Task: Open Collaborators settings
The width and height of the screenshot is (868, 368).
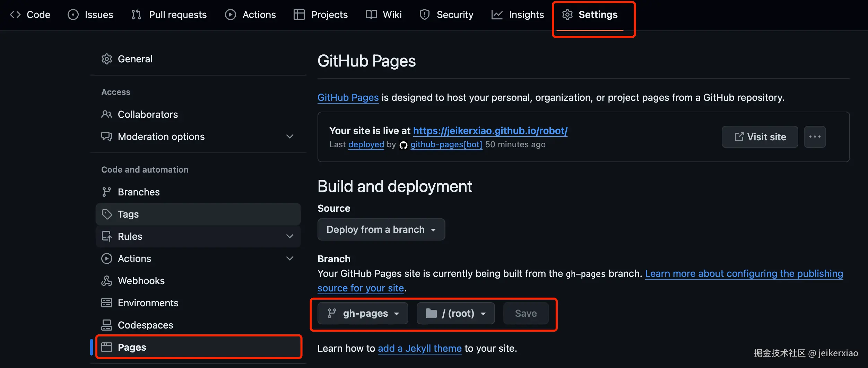Action: tap(198, 114)
